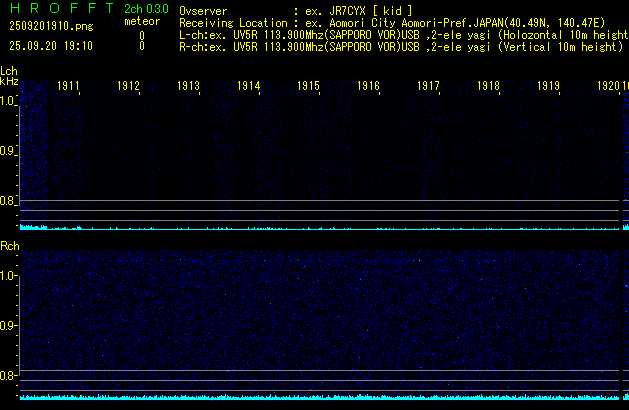Click the Ovserver JR7CYX callsign line
629x410 pixels.
pos(295,10)
